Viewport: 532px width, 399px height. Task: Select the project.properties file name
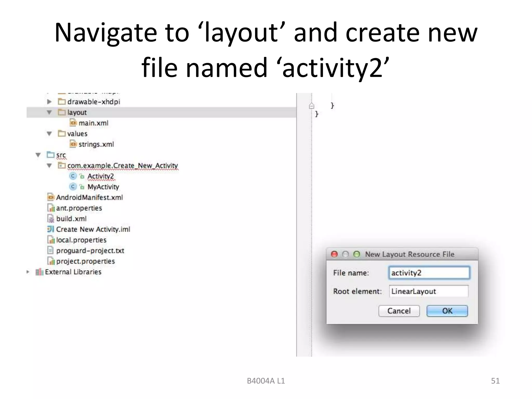point(85,261)
